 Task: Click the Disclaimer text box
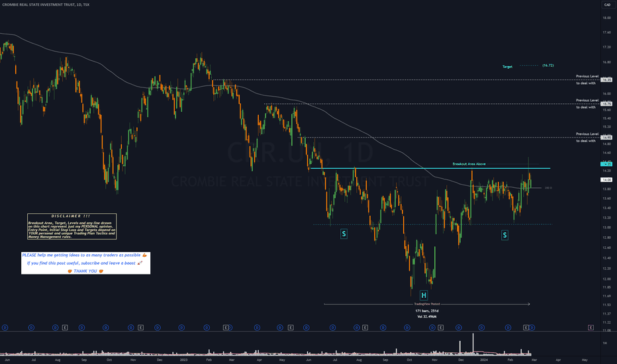point(71,226)
